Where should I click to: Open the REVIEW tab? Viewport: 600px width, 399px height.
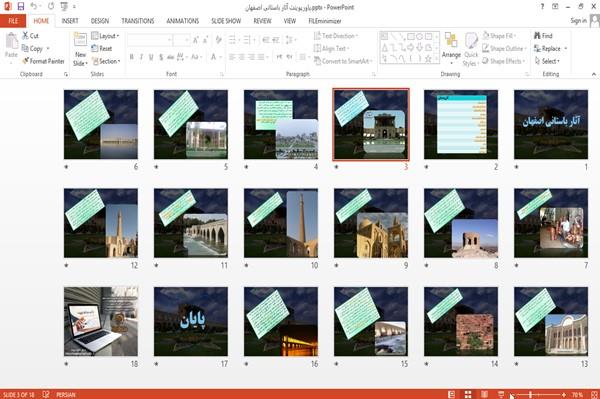point(262,21)
